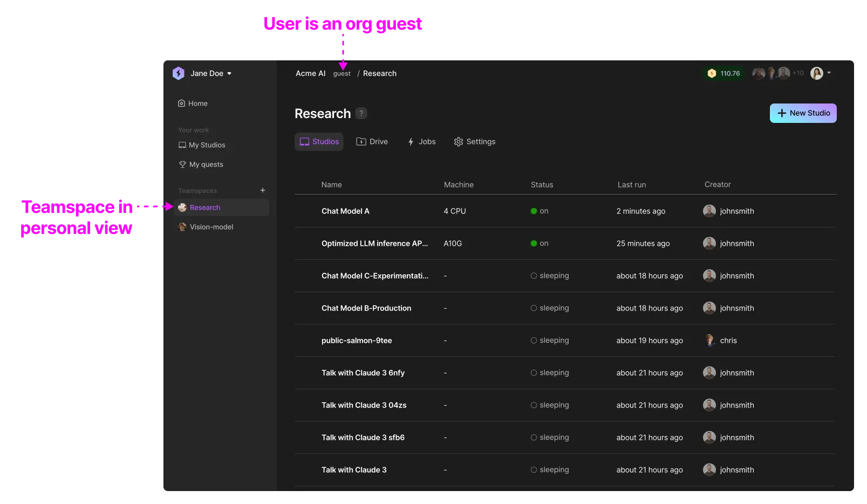
Task: Switch to the Jobs tab
Action: coord(421,142)
